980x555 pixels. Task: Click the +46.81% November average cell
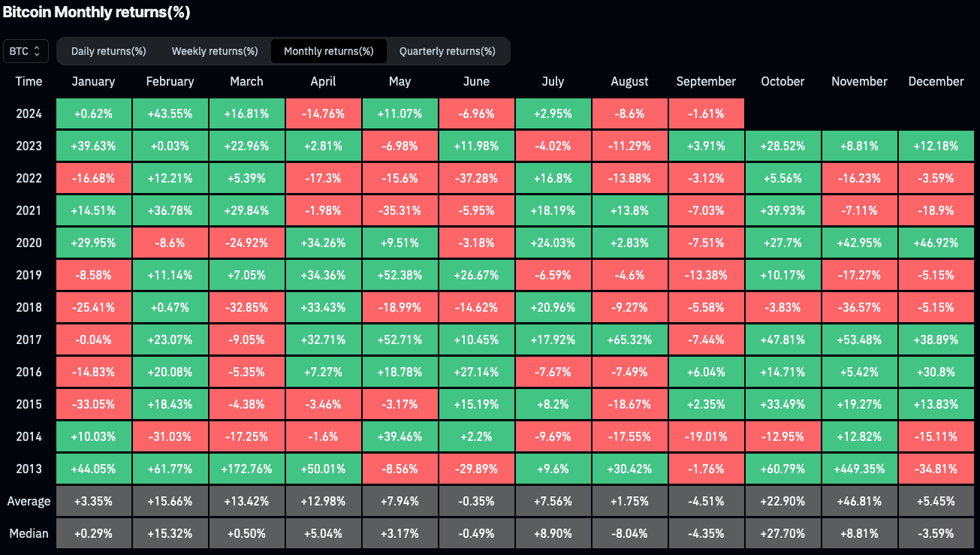click(x=860, y=501)
